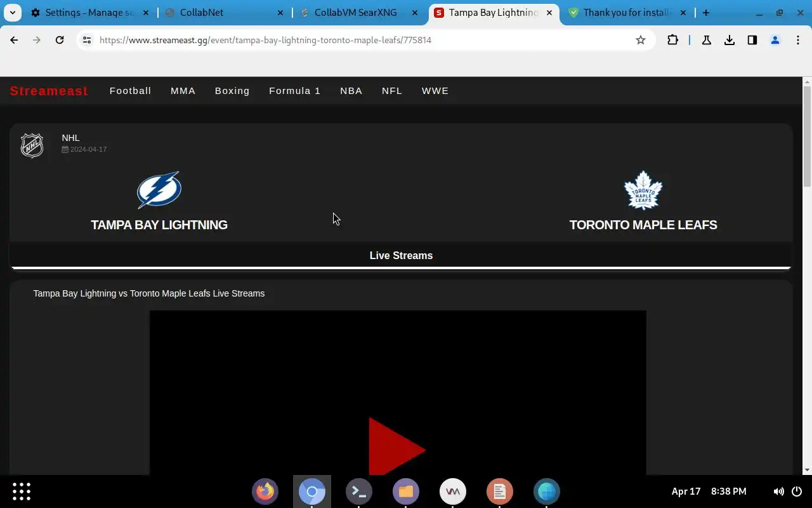
Task: Open the clock showing 8:38 PM
Action: pyautogui.click(x=728, y=491)
